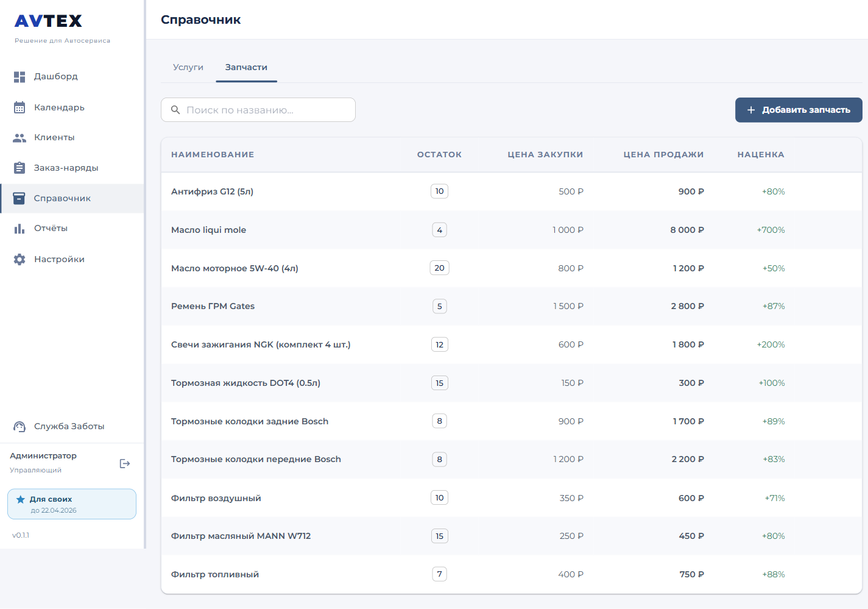Click the Отчёты bar chart icon
868x609 pixels.
(x=19, y=229)
